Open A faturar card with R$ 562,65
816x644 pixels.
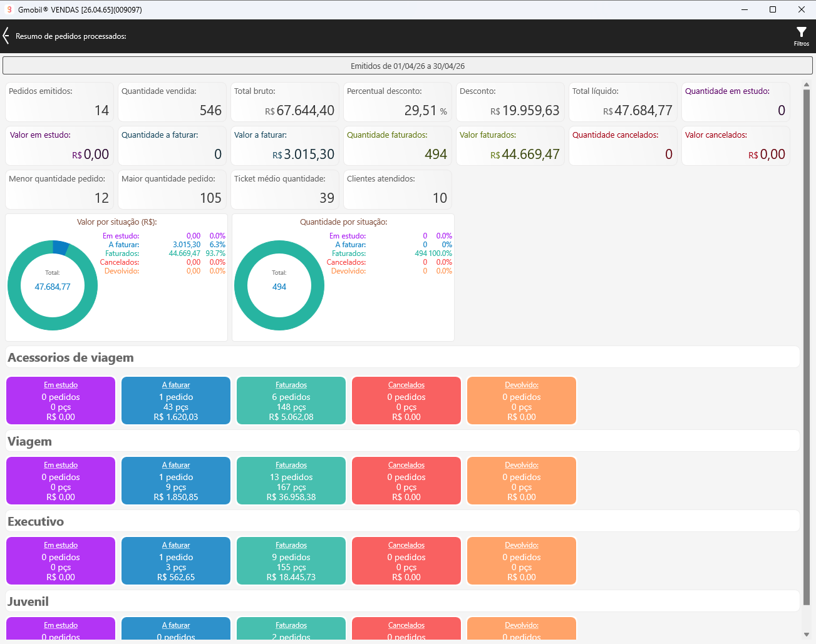[x=176, y=561]
